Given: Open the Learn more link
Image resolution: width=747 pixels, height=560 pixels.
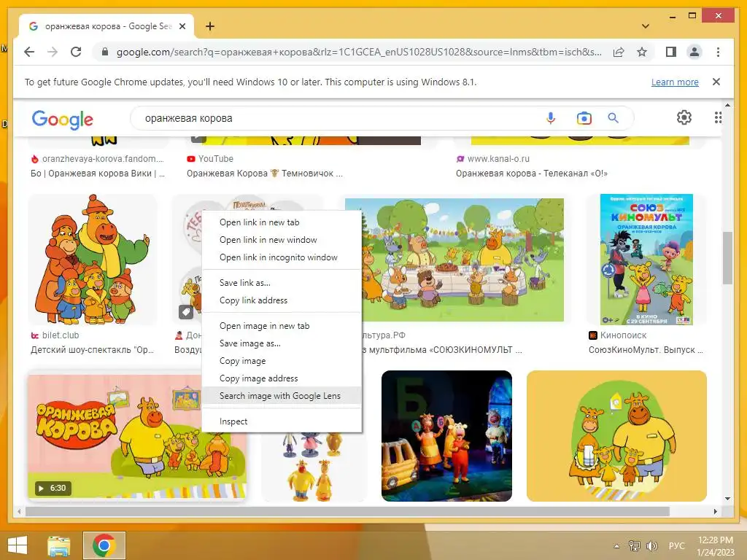Looking at the screenshot, I should [675, 82].
